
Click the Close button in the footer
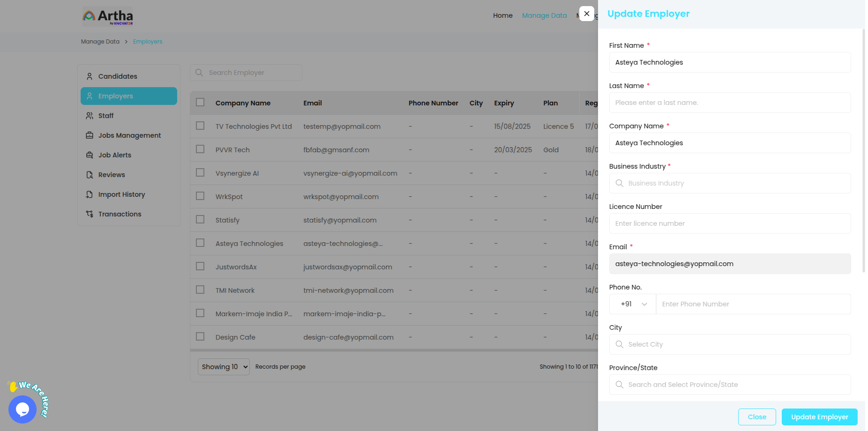pyautogui.click(x=757, y=417)
